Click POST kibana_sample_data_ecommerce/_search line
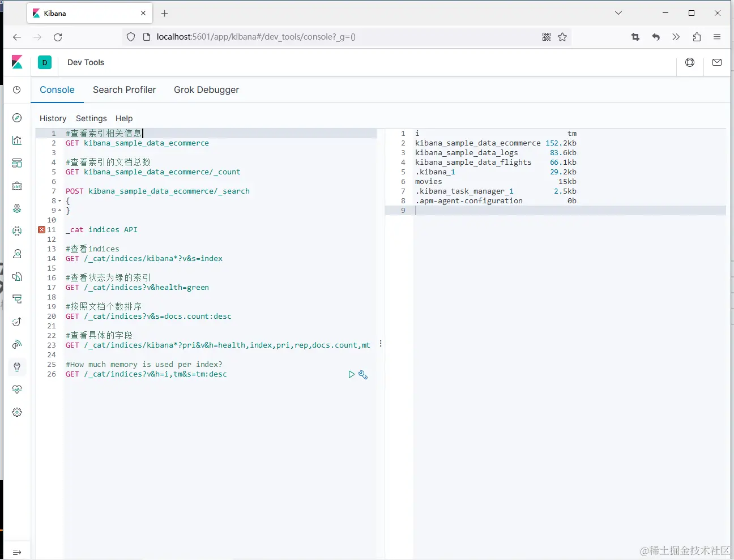This screenshot has height=560, width=734. [157, 191]
